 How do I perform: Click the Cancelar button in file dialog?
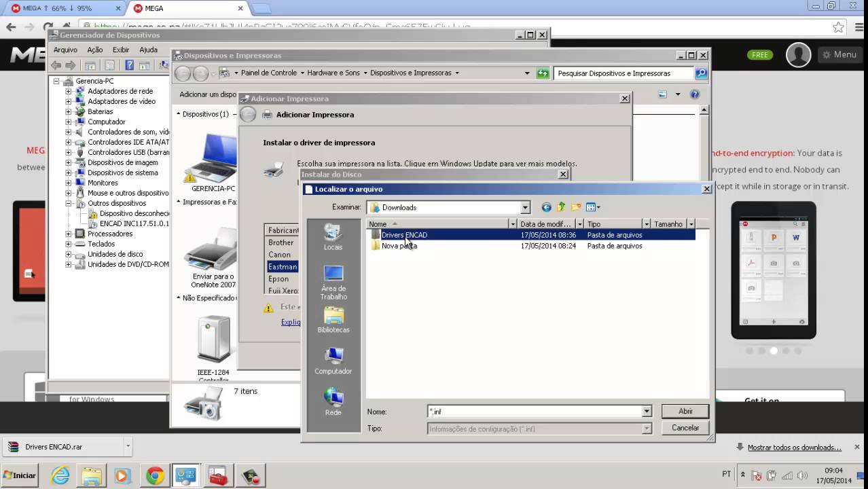point(685,428)
